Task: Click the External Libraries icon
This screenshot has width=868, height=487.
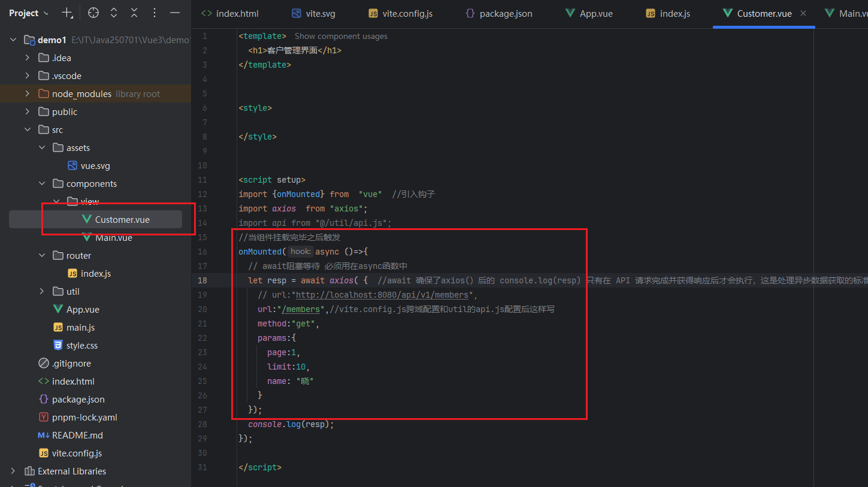Action: (29, 471)
